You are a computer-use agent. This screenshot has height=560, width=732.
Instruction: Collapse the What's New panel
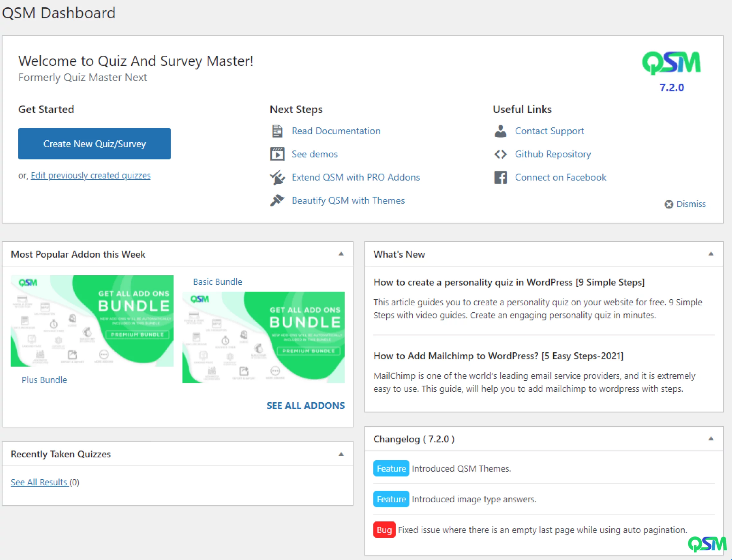[x=711, y=254]
